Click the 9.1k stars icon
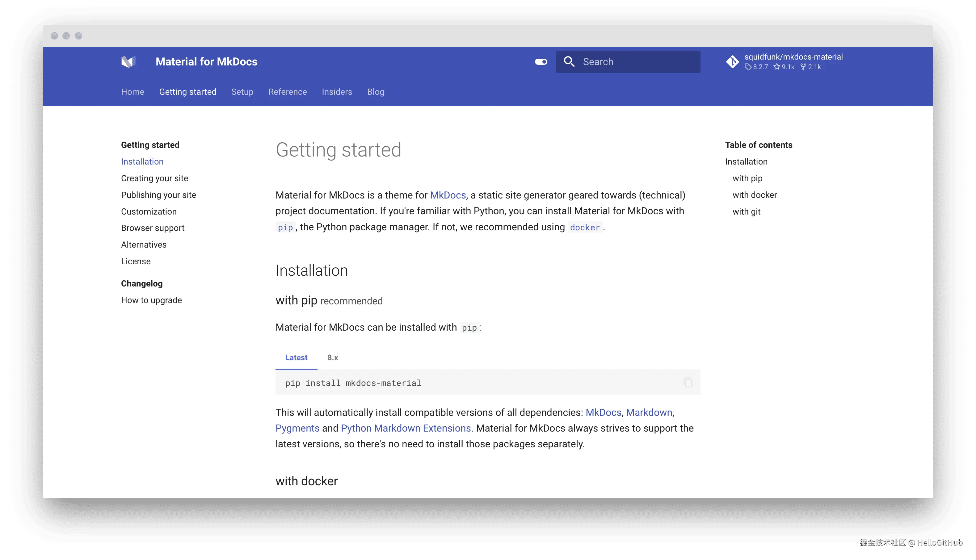Viewport: 976px width, 560px height. point(777,67)
